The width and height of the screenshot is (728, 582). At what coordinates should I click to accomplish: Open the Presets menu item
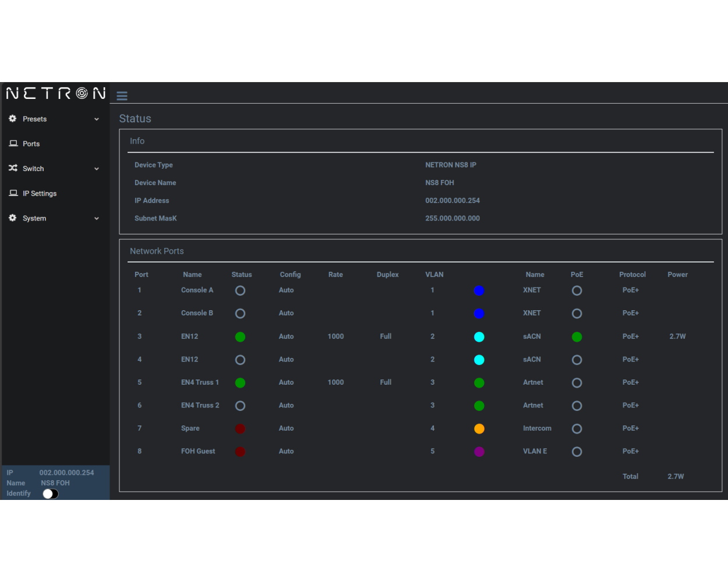click(x=55, y=119)
